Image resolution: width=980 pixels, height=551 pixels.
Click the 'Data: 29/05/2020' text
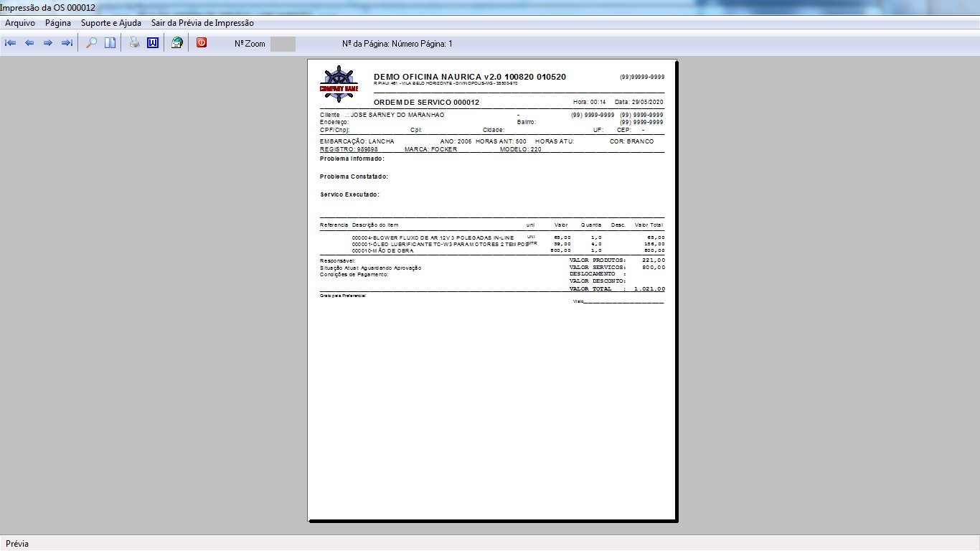[639, 103]
